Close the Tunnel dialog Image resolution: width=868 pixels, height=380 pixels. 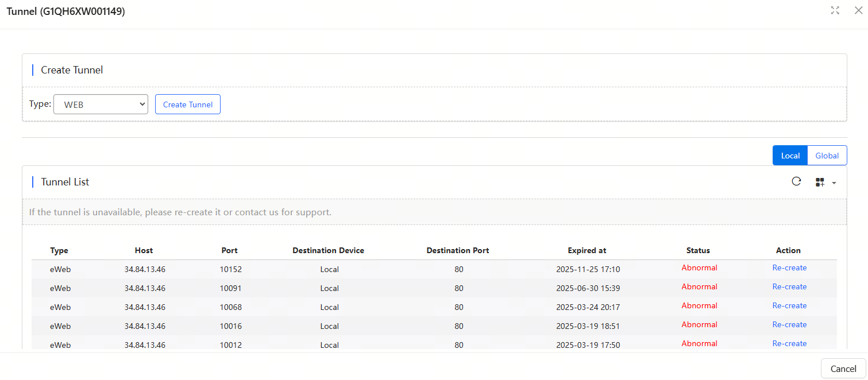[858, 10]
